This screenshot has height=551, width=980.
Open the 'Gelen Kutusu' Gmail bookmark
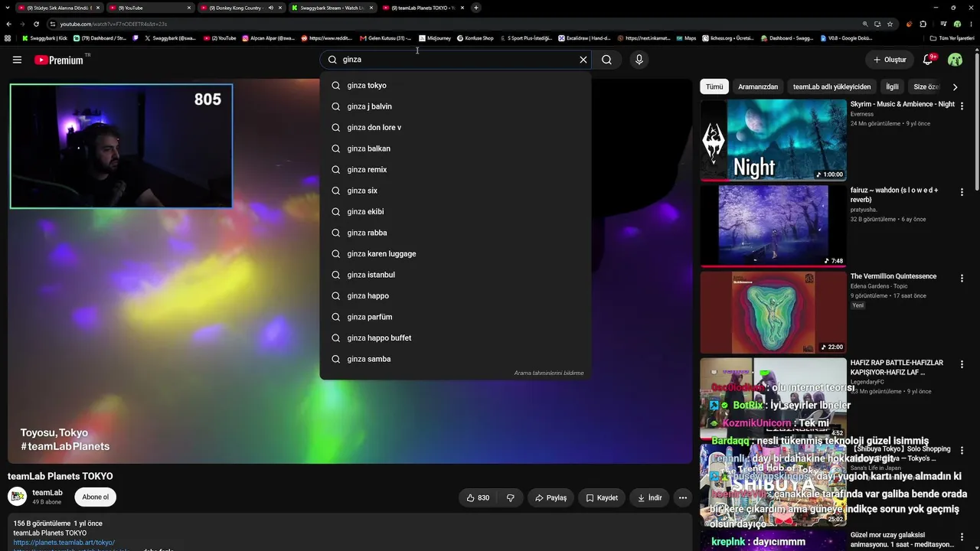385,38
